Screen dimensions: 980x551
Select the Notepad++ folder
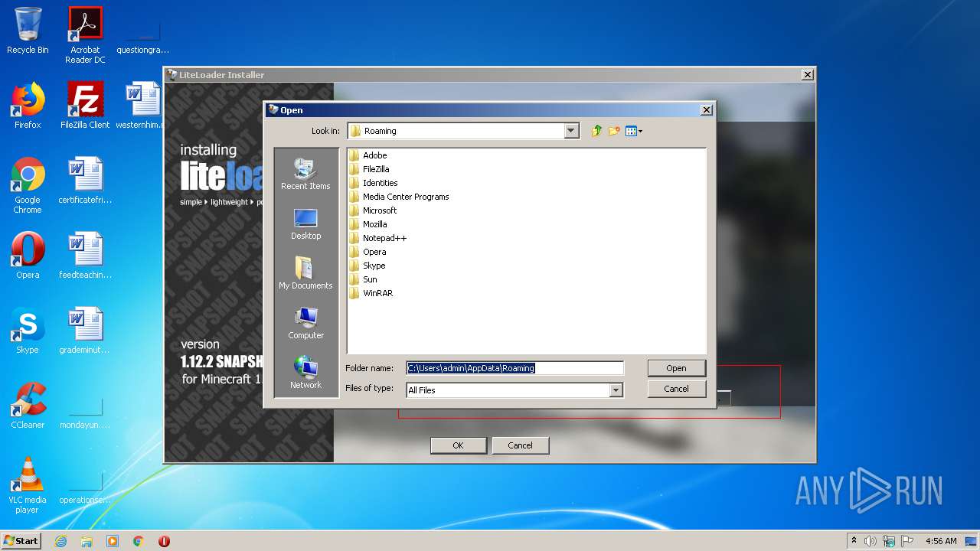pyautogui.click(x=378, y=238)
